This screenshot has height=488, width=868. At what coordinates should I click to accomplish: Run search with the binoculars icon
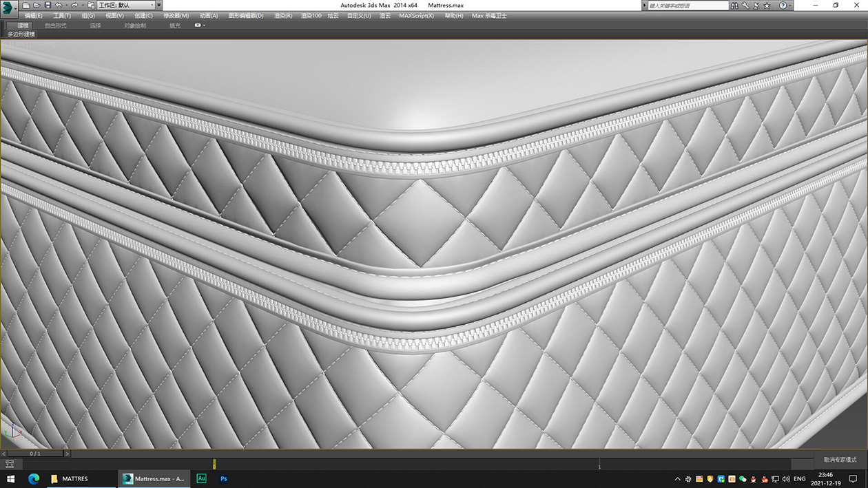click(x=735, y=6)
